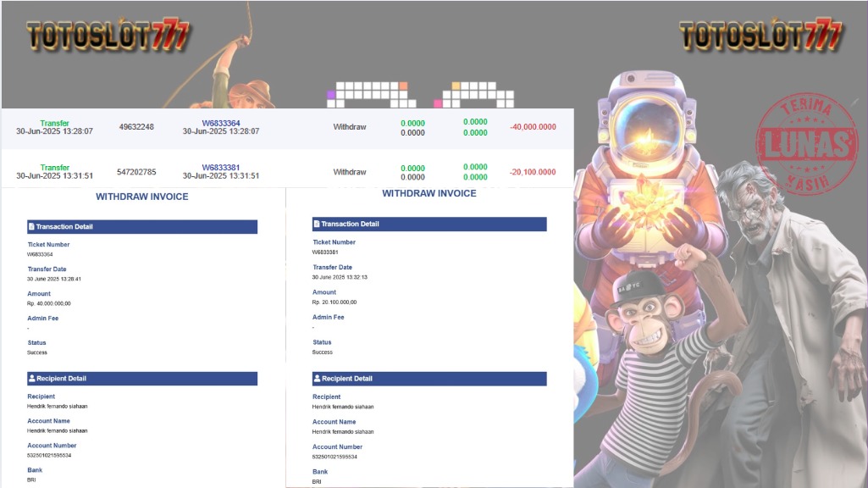The height and width of the screenshot is (488, 868).
Task: Select account number 532501021595534 in invoice W6833381
Action: click(x=334, y=457)
